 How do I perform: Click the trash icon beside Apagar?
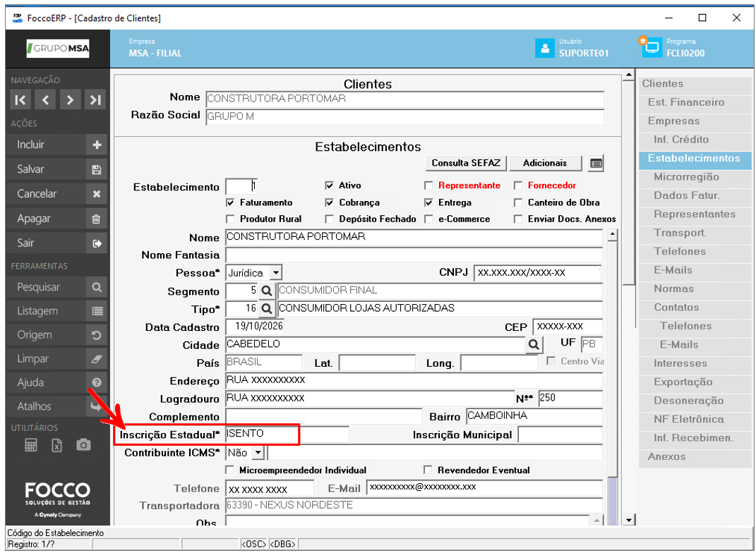tap(97, 219)
